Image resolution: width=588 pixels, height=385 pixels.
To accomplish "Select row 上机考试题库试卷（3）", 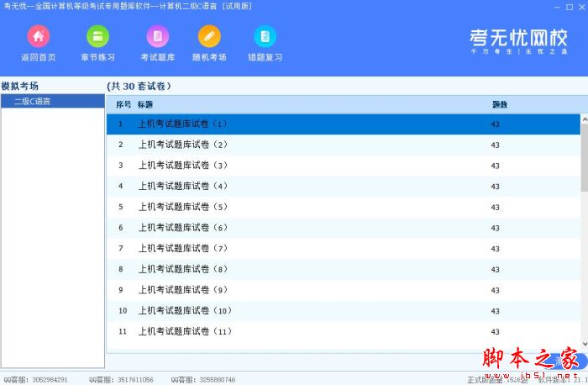I will tap(344, 166).
